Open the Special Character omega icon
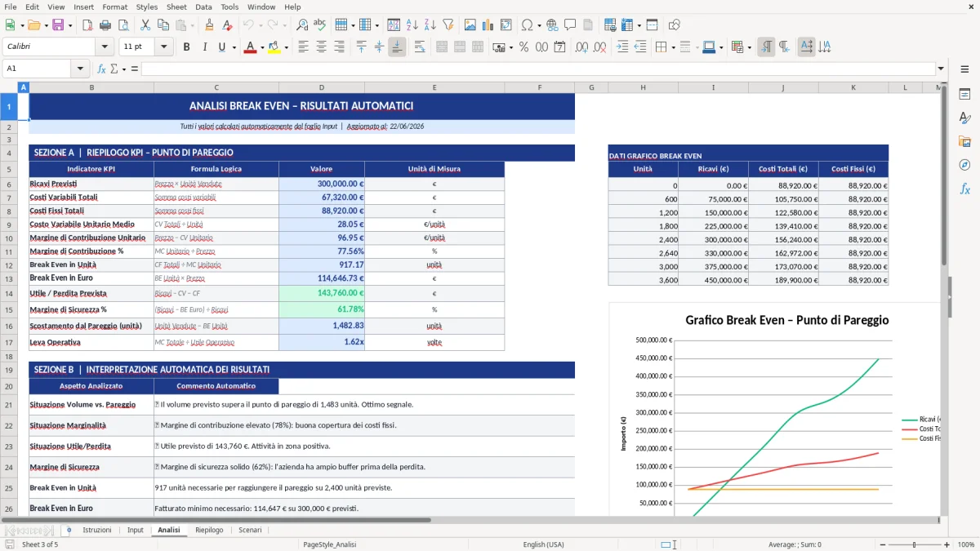 (x=527, y=25)
